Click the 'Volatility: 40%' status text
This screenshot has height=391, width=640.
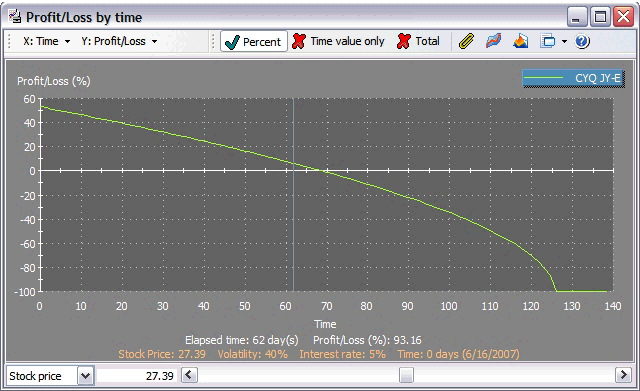point(252,354)
